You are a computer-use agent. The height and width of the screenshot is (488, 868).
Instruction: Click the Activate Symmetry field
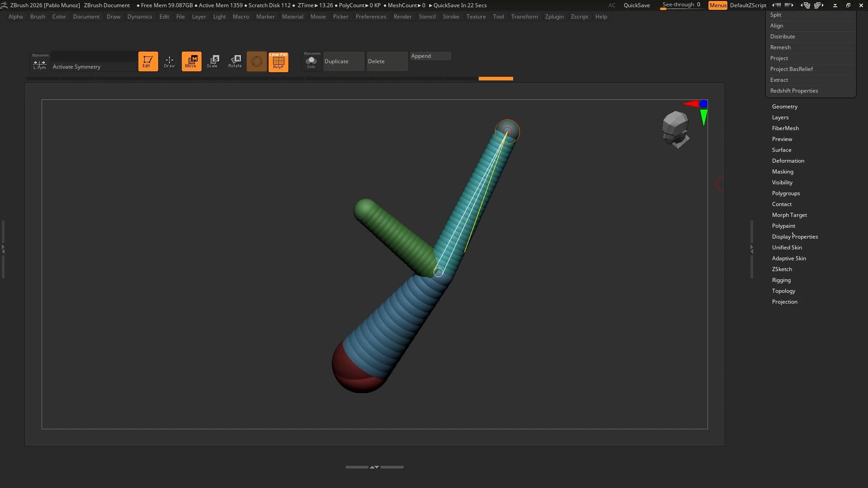point(94,67)
